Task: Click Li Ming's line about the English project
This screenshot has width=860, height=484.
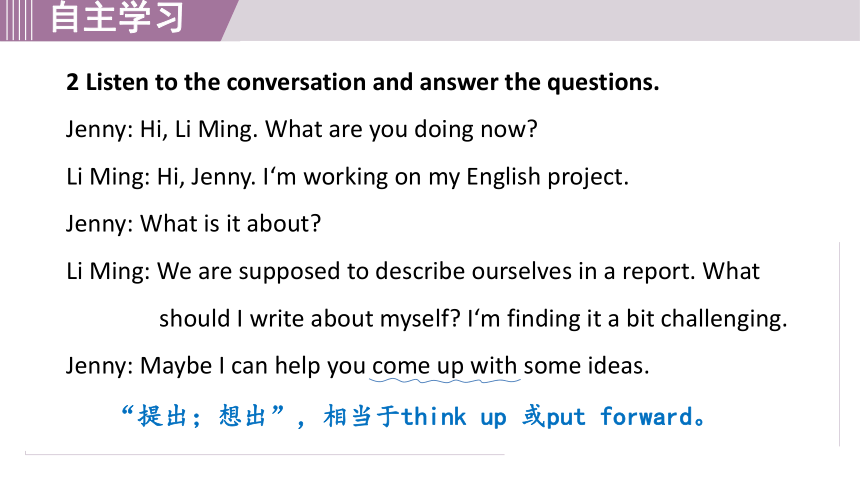Action: [x=347, y=177]
